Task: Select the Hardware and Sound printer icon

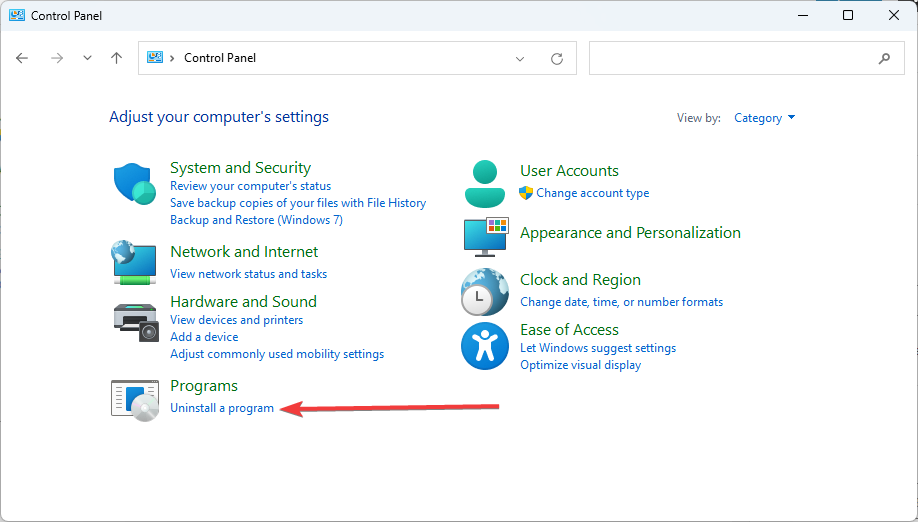Action: tap(136, 322)
